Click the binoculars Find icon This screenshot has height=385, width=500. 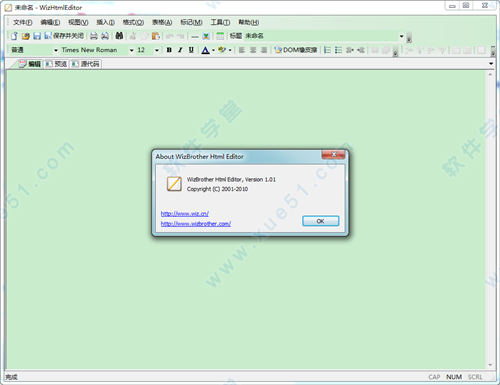pyautogui.click(x=119, y=36)
